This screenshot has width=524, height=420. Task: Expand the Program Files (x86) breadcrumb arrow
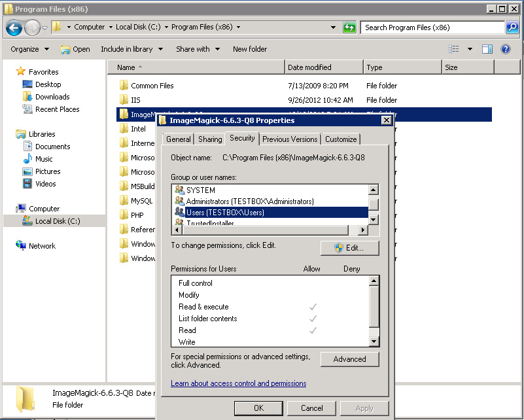coord(238,27)
